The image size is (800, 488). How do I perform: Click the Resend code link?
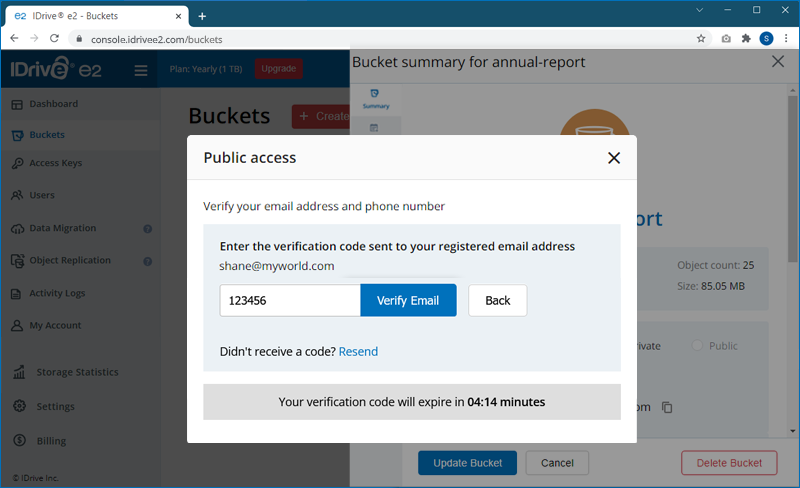[x=358, y=351]
